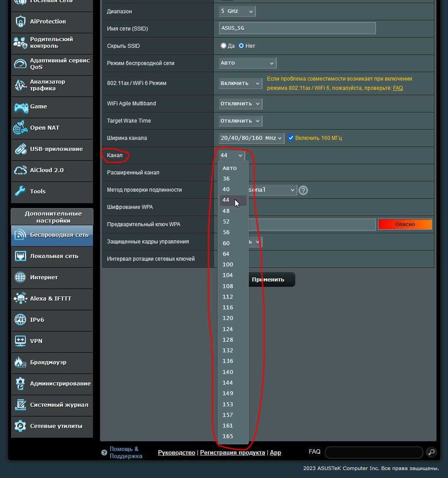Open the 'Руководство' manual link

(x=177, y=452)
